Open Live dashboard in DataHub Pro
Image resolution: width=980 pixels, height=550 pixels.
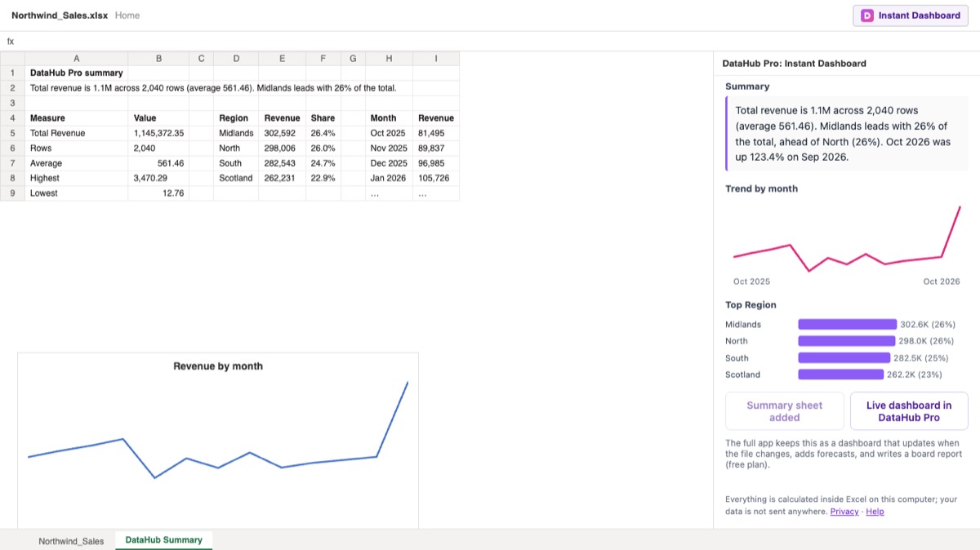tap(909, 411)
